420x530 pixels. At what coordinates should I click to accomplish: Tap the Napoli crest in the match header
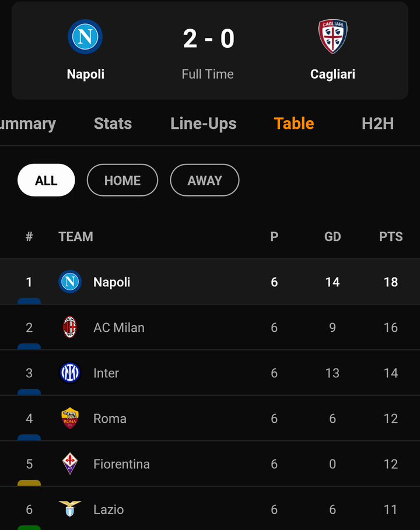coord(85,37)
